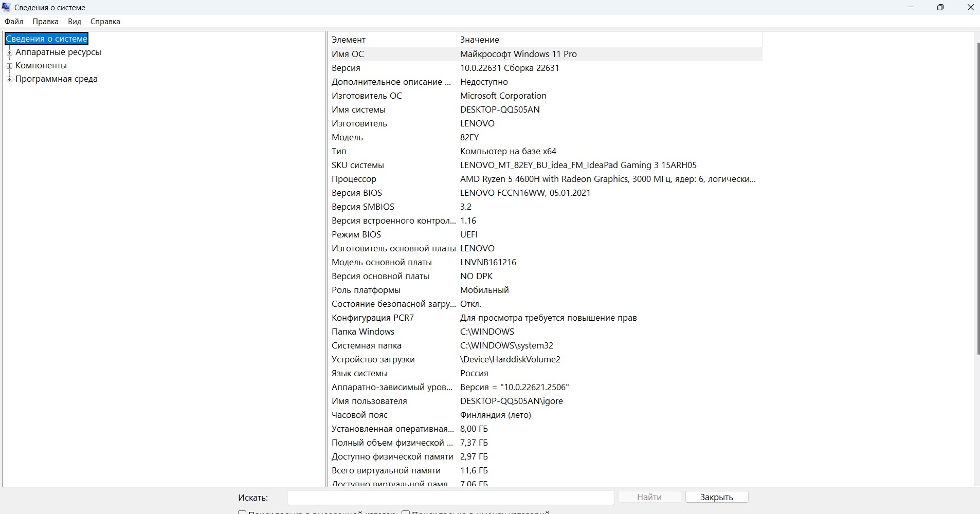Viewport: 980px width, 514px height.
Task: Restore down the window size
Action: [x=940, y=7]
